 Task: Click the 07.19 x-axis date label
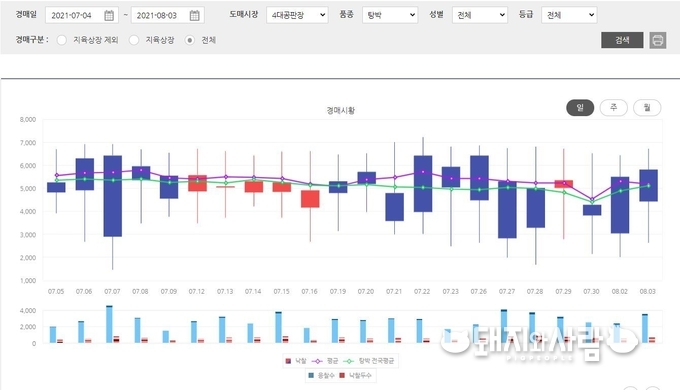pyautogui.click(x=338, y=292)
